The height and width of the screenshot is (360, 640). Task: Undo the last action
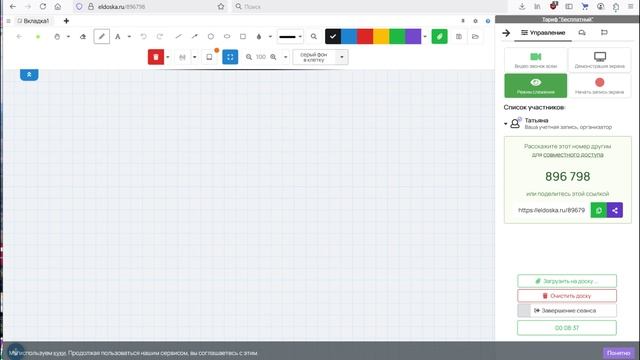pyautogui.click(x=143, y=37)
